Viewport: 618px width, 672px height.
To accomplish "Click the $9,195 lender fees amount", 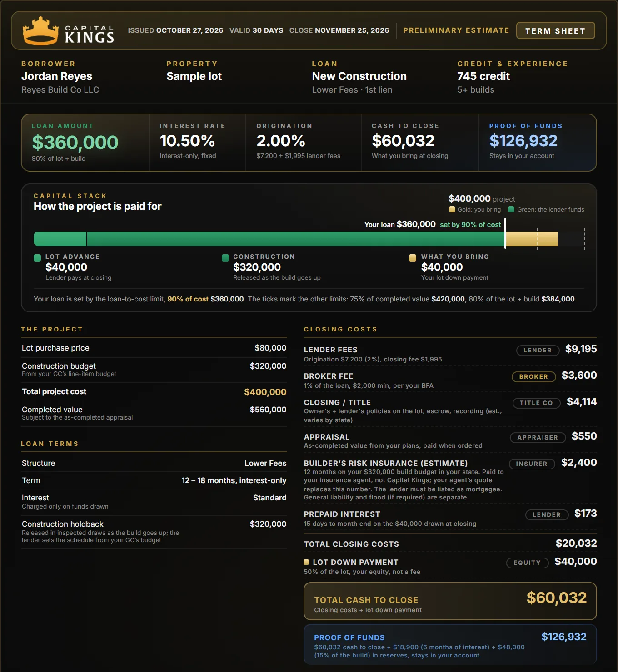I will pyautogui.click(x=581, y=349).
